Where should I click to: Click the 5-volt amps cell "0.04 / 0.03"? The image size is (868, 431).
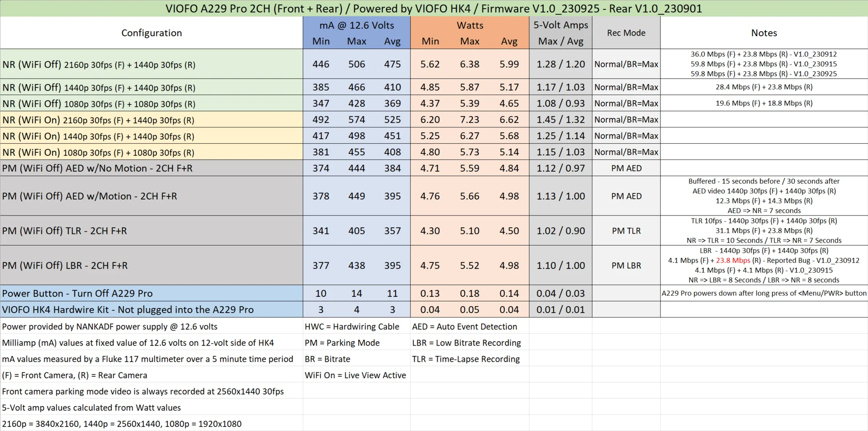coord(561,293)
